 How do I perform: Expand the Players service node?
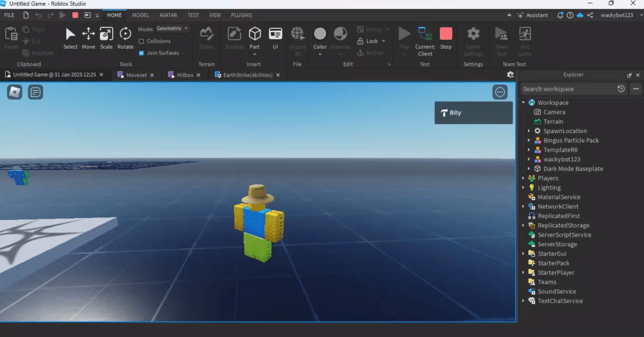click(523, 178)
